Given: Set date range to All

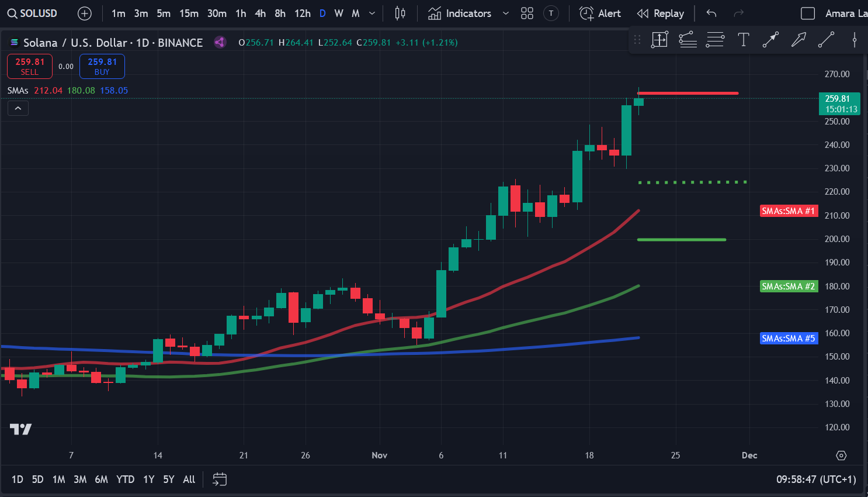Looking at the screenshot, I should (x=189, y=479).
